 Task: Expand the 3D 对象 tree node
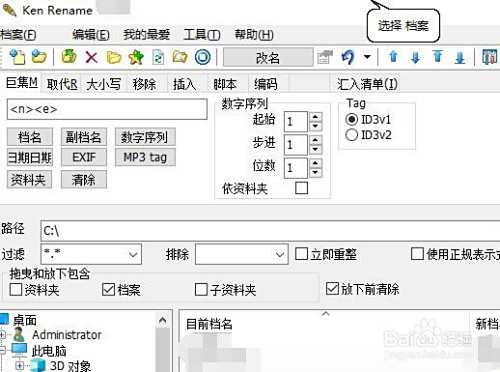[19, 366]
